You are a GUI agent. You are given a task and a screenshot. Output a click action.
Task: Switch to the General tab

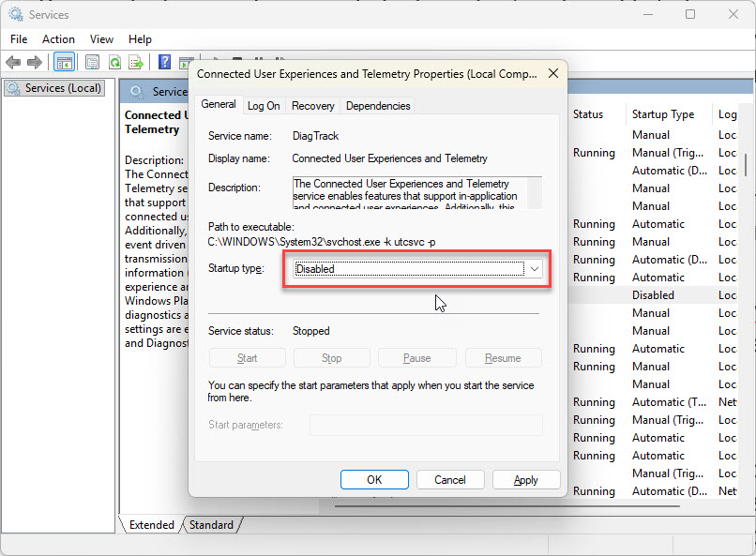[x=219, y=104]
